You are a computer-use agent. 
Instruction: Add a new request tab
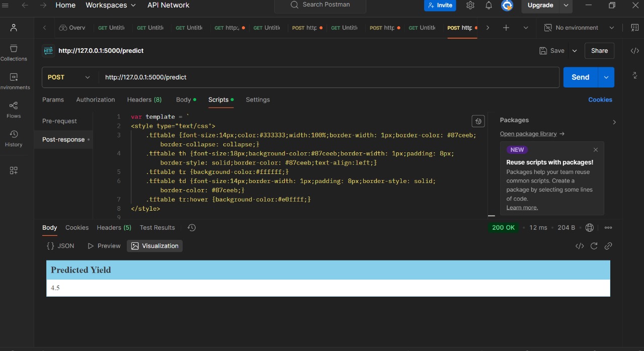[506, 28]
